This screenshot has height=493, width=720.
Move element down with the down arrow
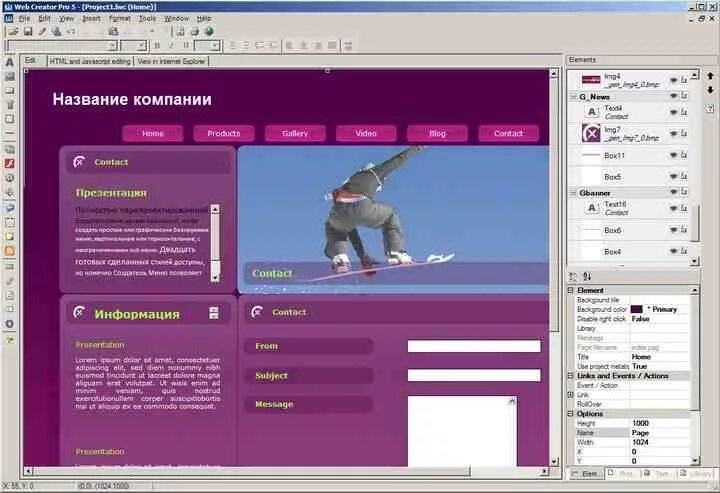coord(710,90)
